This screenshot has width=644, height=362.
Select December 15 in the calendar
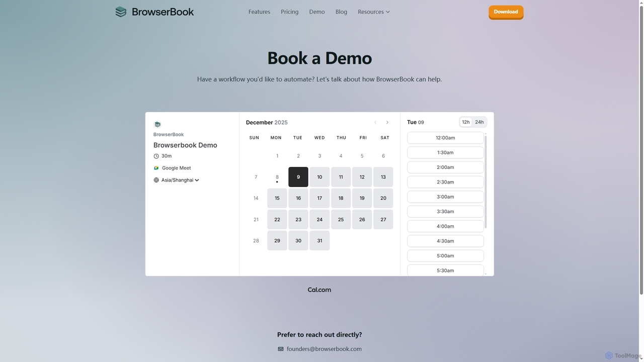pos(277,198)
